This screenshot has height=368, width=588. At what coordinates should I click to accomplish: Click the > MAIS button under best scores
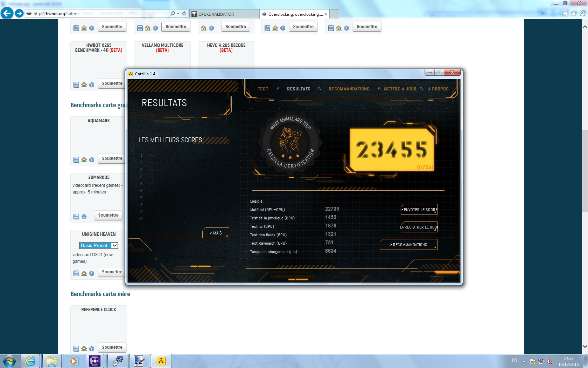pos(216,233)
